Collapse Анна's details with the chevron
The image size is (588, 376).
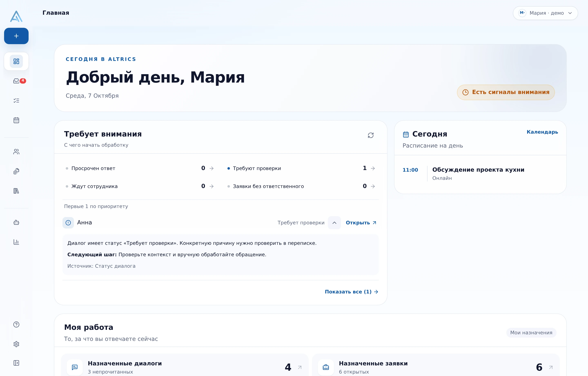point(334,223)
